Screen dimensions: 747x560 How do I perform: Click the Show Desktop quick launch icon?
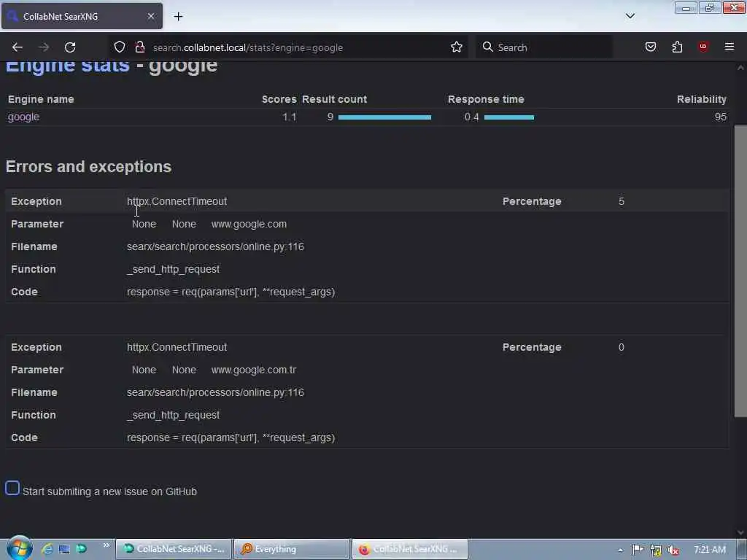pos(64,549)
